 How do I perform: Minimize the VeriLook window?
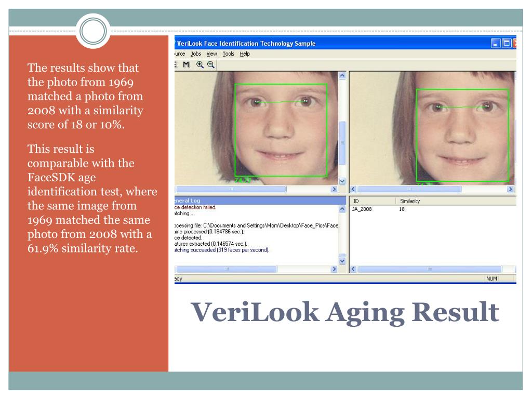pos(496,43)
